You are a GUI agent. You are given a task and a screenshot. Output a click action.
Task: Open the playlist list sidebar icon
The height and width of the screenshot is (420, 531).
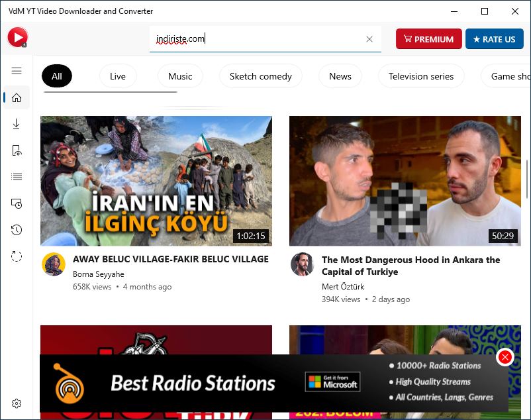point(17,177)
